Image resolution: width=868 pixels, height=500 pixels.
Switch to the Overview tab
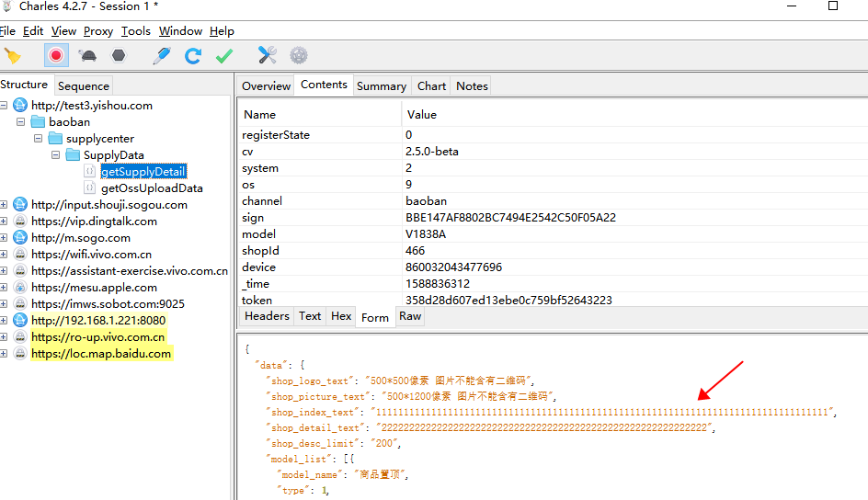266,85
